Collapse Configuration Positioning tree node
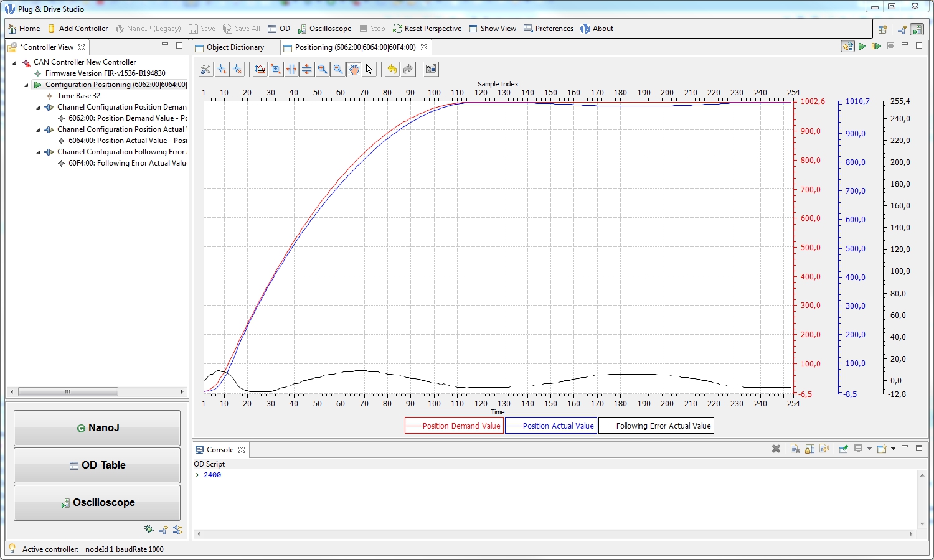934x560 pixels. coord(26,85)
